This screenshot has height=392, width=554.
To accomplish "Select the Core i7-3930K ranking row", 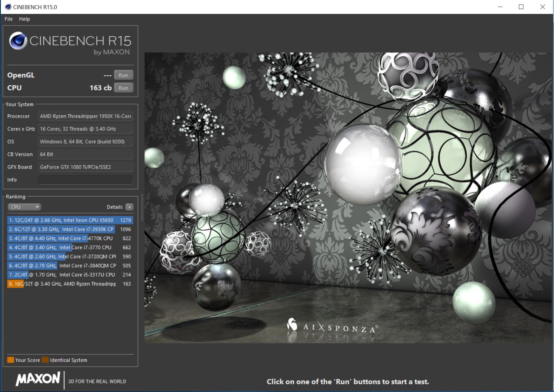I will tap(70, 229).
